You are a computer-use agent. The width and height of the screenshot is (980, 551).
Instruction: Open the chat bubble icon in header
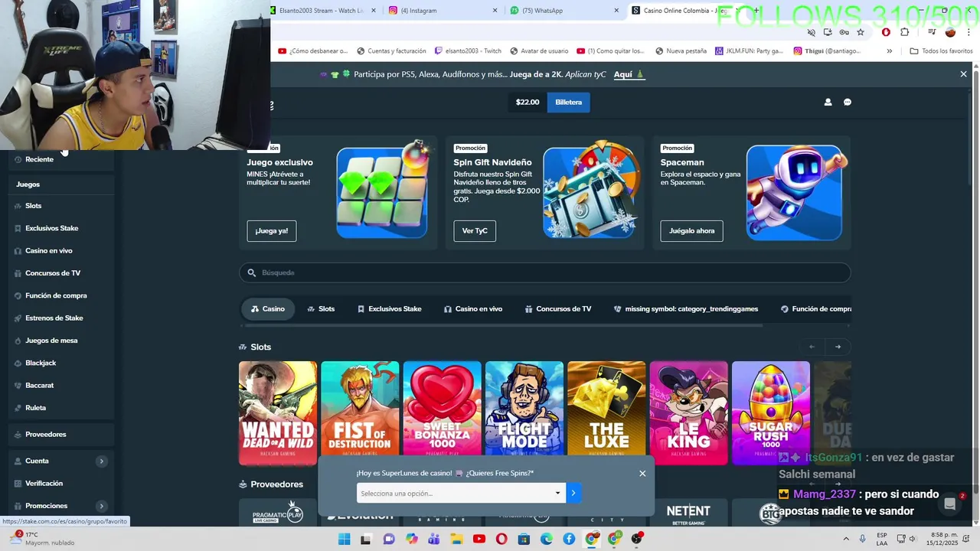[x=848, y=102]
